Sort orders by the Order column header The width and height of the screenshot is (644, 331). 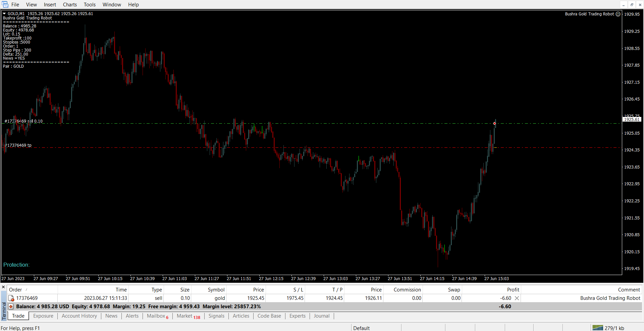click(15, 290)
